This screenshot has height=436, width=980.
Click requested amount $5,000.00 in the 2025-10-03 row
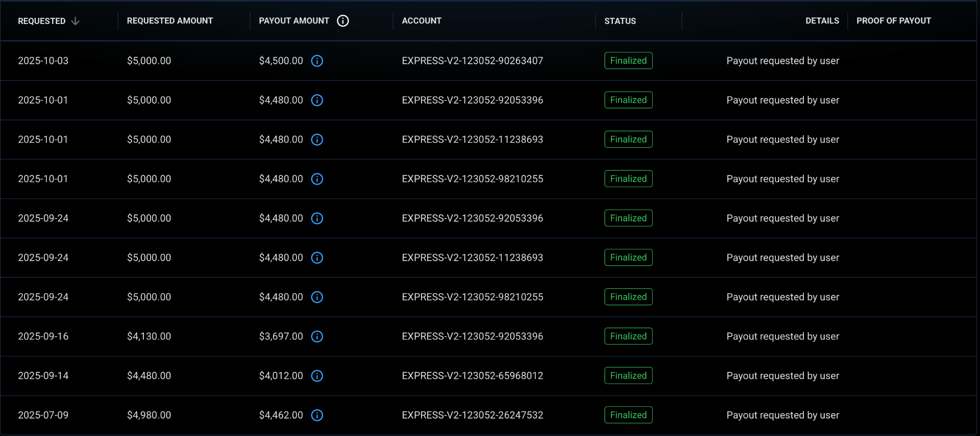tap(149, 61)
